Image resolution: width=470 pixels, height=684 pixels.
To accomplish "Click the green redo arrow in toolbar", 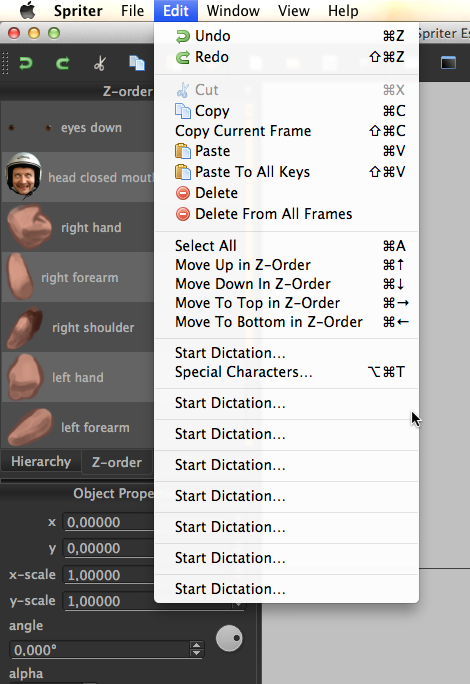I will (62, 64).
